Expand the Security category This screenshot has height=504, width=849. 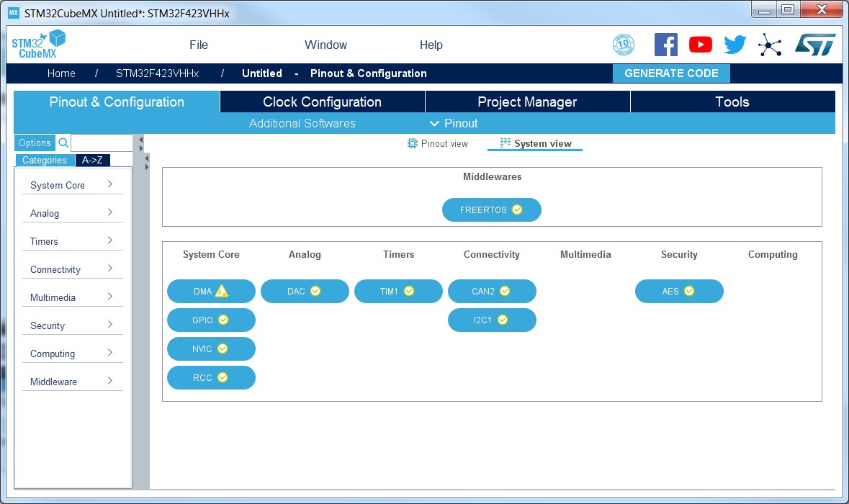pos(73,325)
